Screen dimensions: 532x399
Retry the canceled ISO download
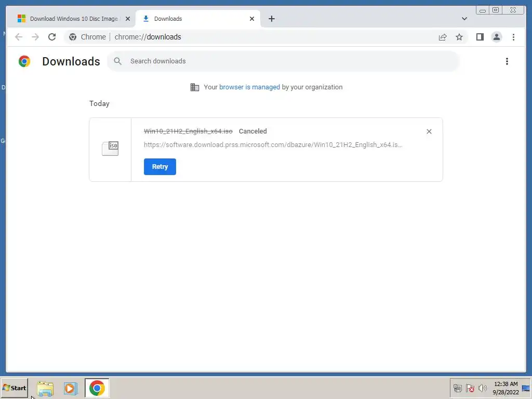[x=160, y=167]
